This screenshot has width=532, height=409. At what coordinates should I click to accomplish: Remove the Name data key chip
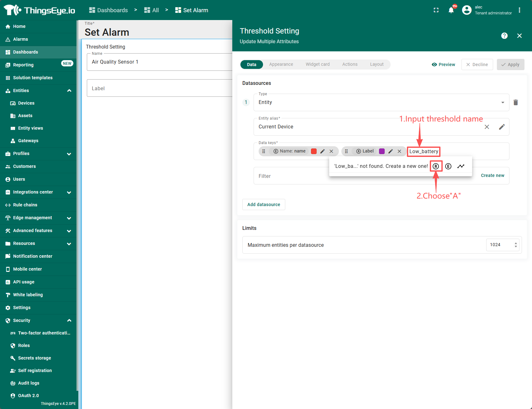(x=331, y=151)
